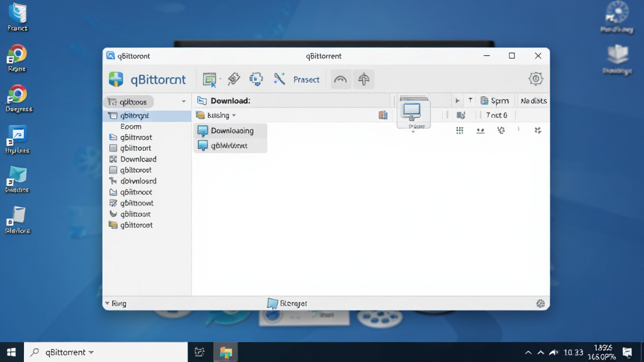Open the notification center taskbar icon
The height and width of the screenshot is (362, 644).
point(627,352)
